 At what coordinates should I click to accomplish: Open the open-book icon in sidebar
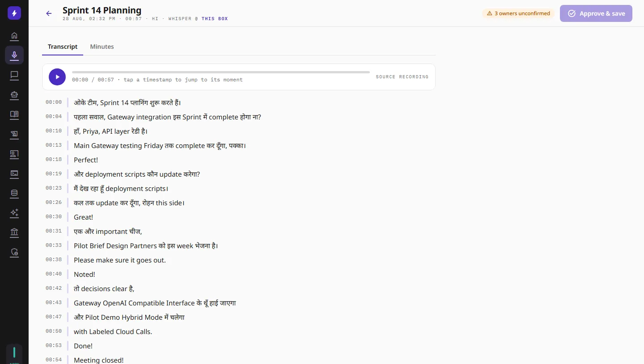(14, 114)
